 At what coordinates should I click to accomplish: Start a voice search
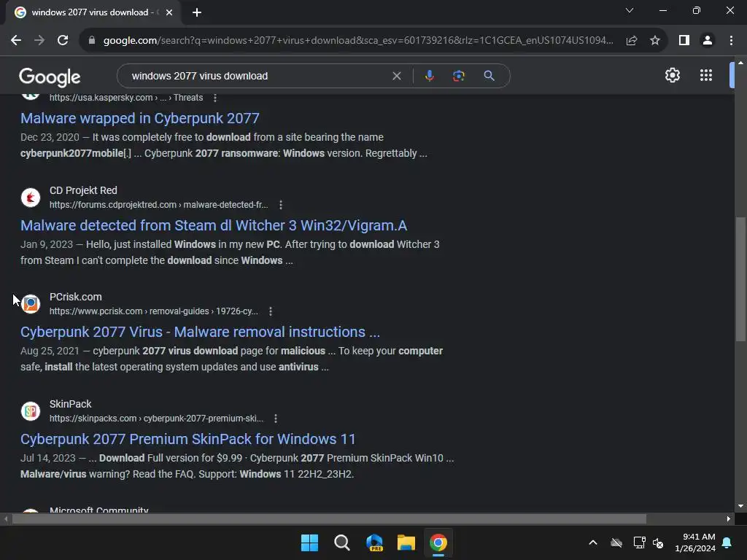pos(429,76)
